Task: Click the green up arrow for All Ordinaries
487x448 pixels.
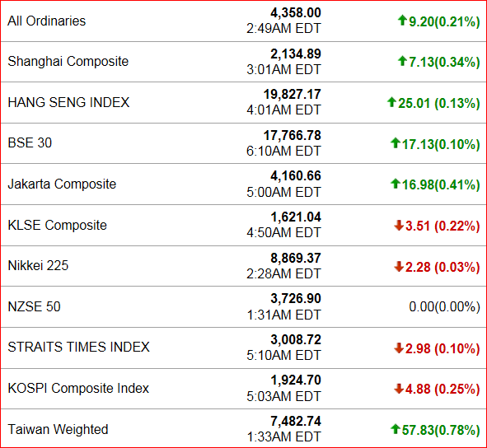Action: click(402, 21)
